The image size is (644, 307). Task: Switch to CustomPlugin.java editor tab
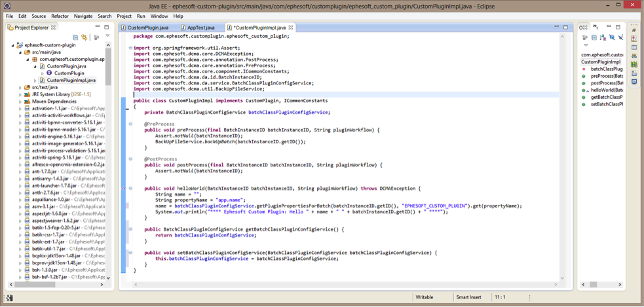click(x=147, y=28)
